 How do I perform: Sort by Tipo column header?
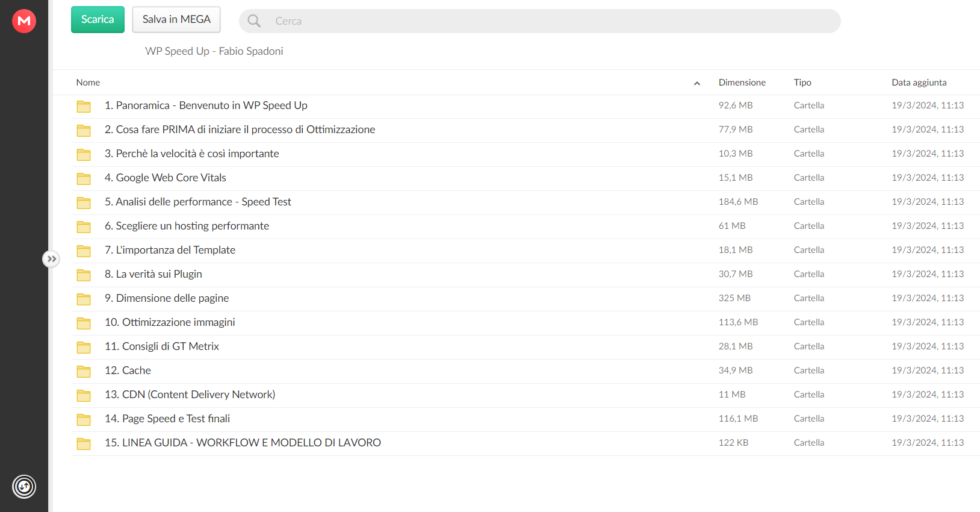[x=802, y=83]
